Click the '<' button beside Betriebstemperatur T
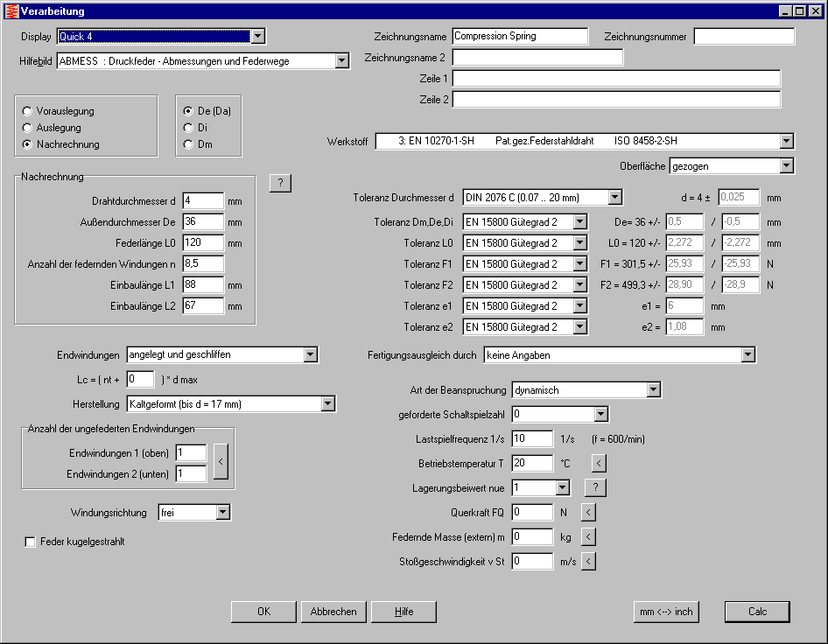The width and height of the screenshot is (828, 644). tap(599, 463)
